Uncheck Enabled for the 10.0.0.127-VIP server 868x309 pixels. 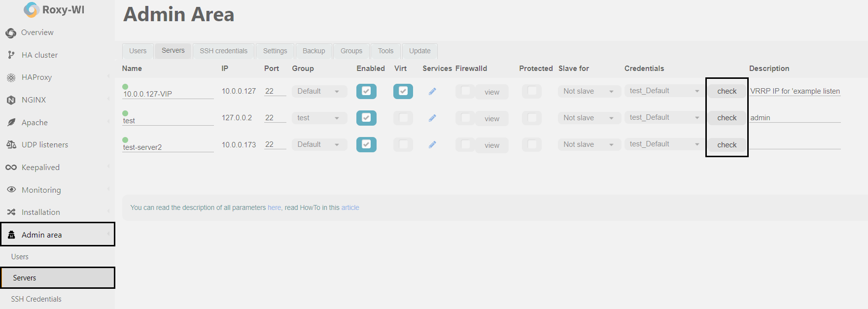[x=366, y=91]
